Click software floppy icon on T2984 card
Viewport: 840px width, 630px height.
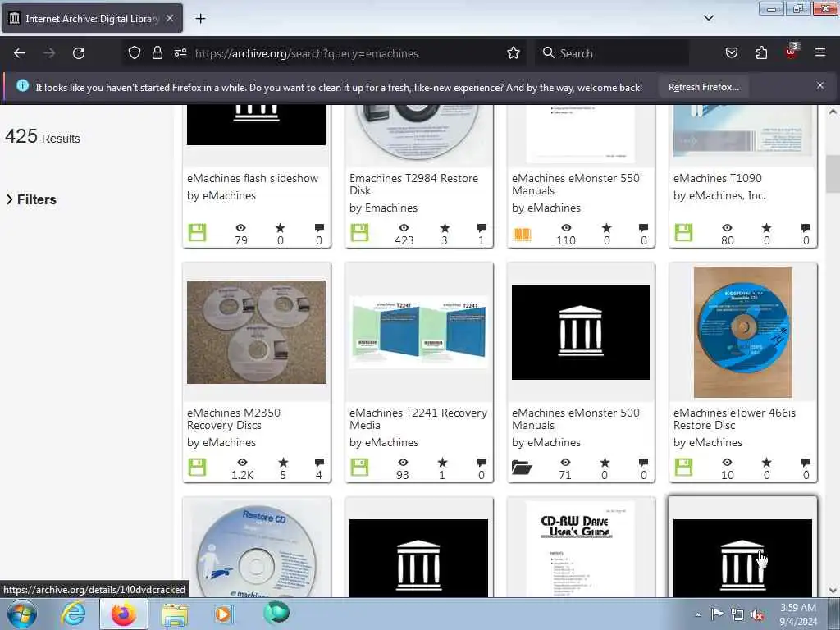pyautogui.click(x=359, y=232)
